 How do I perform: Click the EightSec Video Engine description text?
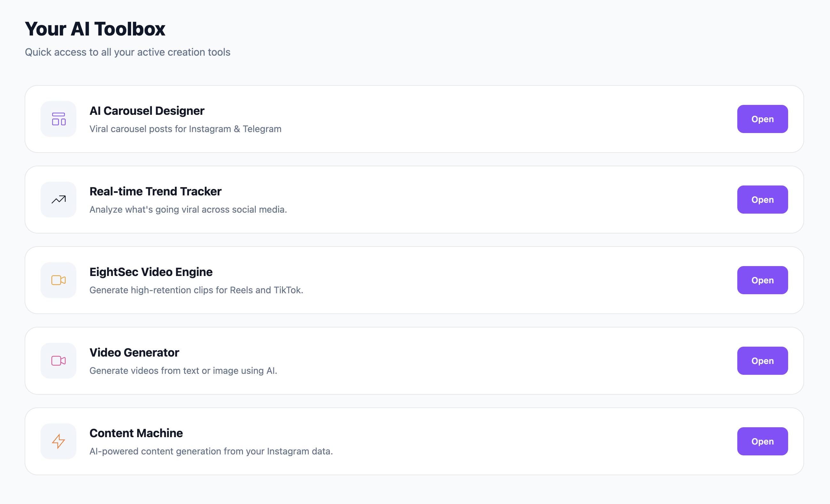click(196, 290)
